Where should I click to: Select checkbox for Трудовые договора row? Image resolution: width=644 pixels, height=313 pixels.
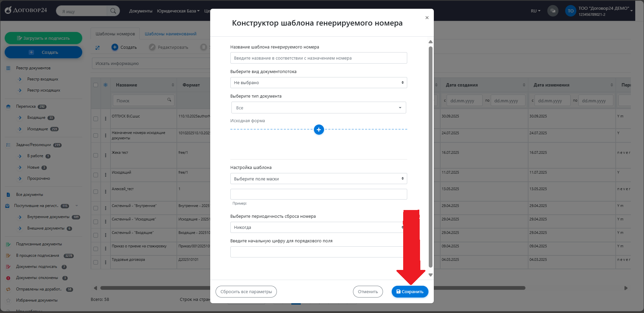point(96,262)
